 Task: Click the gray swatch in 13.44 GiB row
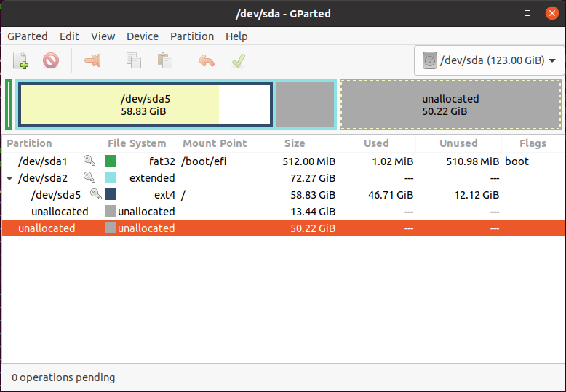tap(111, 211)
